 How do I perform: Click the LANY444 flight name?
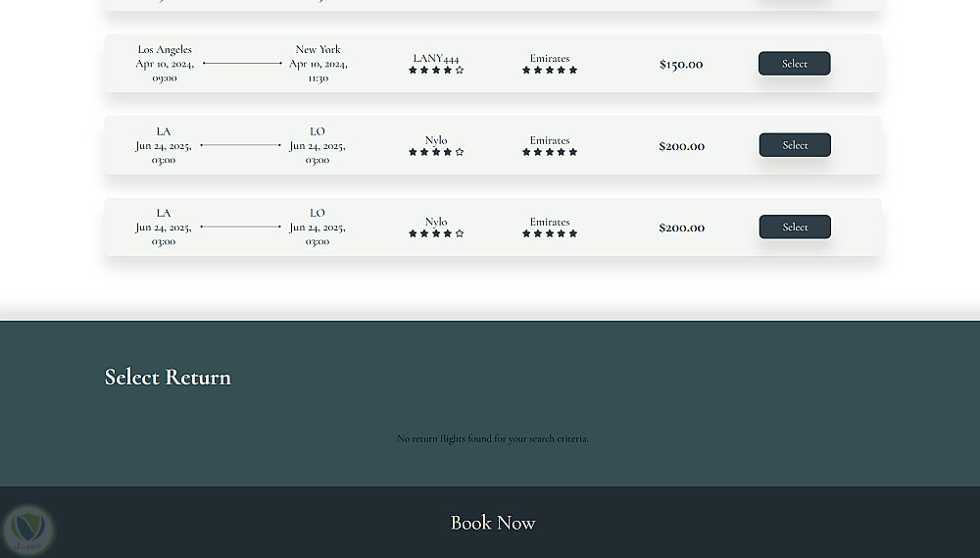pos(436,58)
